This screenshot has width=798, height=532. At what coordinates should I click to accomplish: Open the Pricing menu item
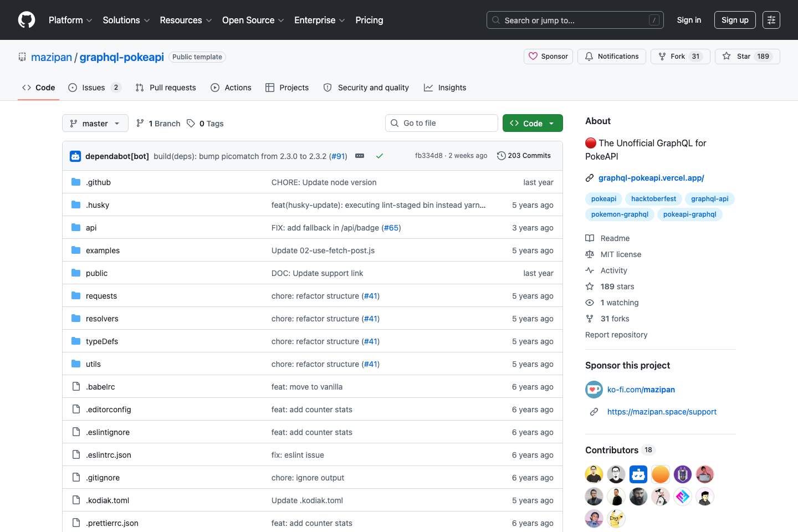pos(369,20)
